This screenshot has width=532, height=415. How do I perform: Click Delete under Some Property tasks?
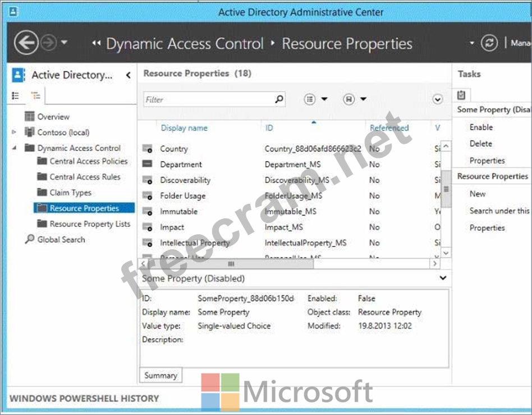[x=481, y=144]
